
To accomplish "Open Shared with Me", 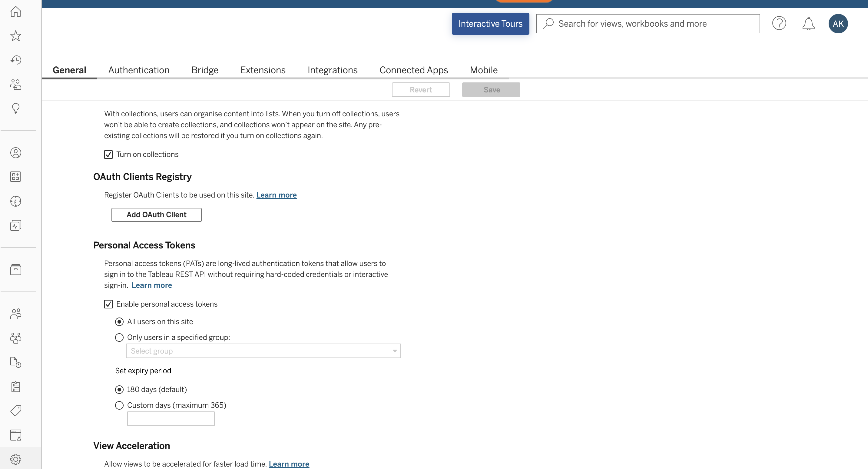I will [16, 84].
